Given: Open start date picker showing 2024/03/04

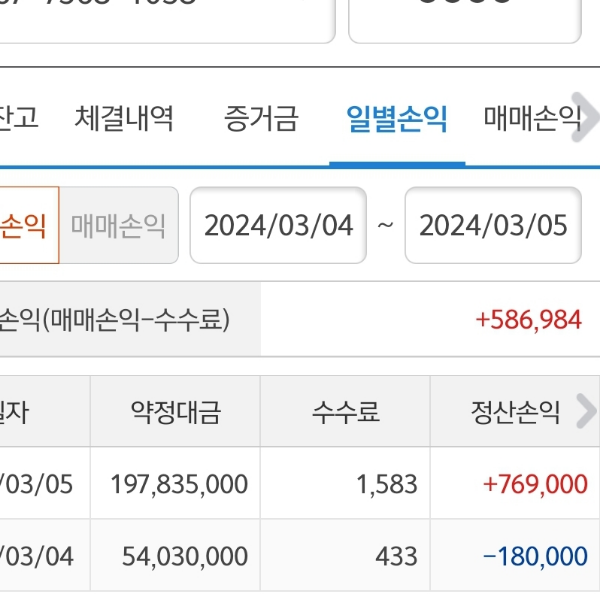Looking at the screenshot, I should [x=278, y=225].
